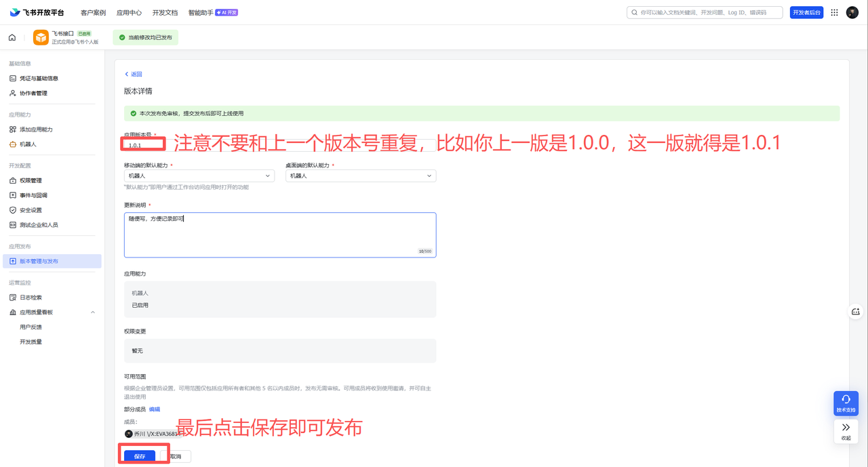Click the blue 保存 button

140,456
